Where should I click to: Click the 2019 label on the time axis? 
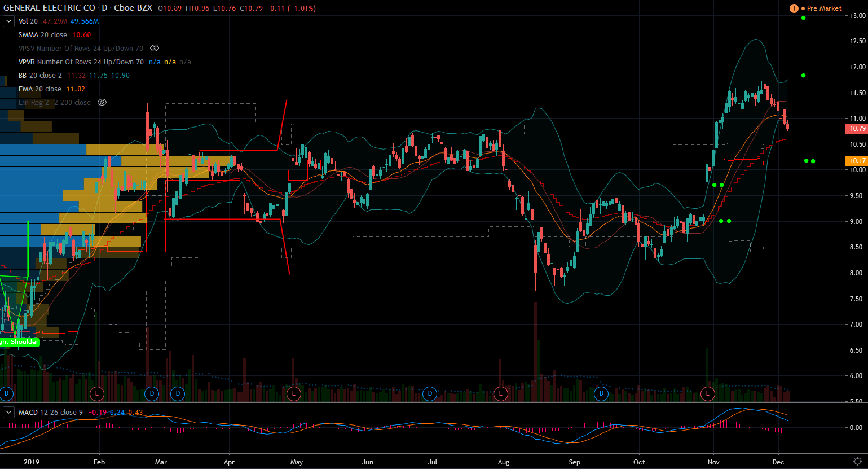click(32, 462)
